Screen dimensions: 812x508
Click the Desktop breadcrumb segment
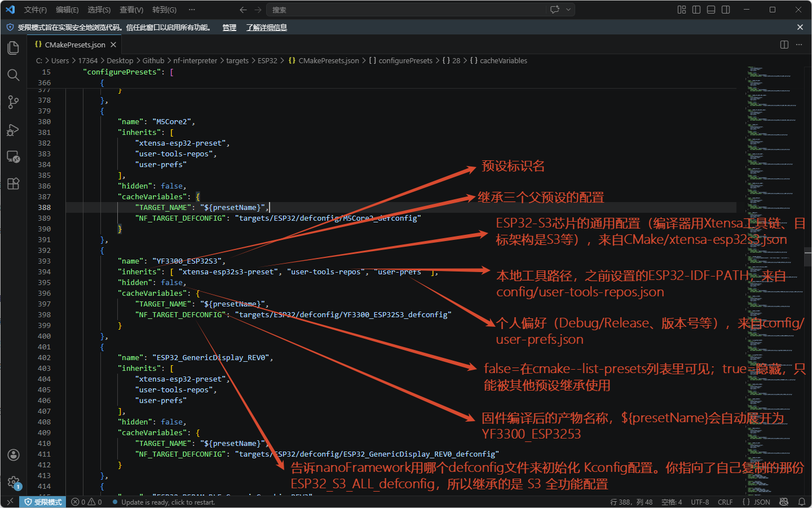click(x=120, y=60)
